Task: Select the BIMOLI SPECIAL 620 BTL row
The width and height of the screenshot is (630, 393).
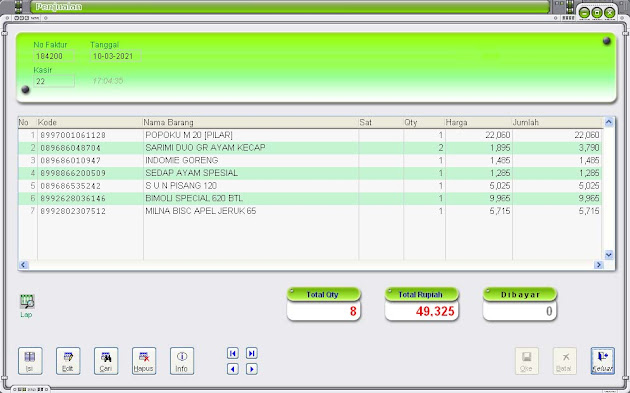Action: 310,198
